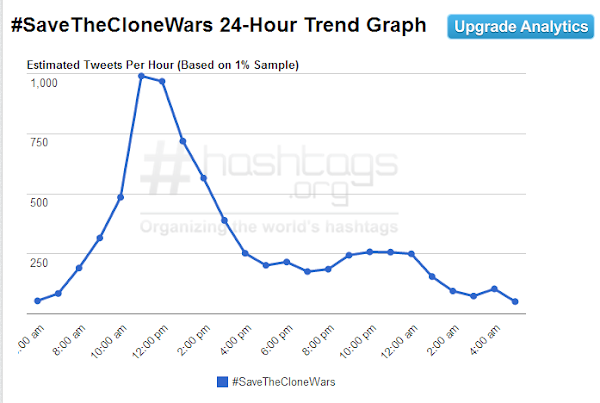
Task: Click the 10:00 am data point on line
Action: click(x=120, y=197)
